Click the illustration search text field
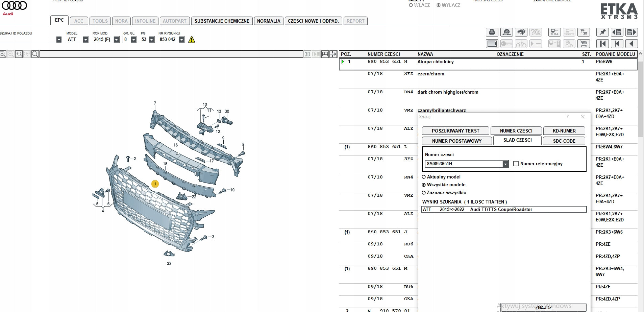The image size is (644, 312). pyautogui.click(x=171, y=54)
